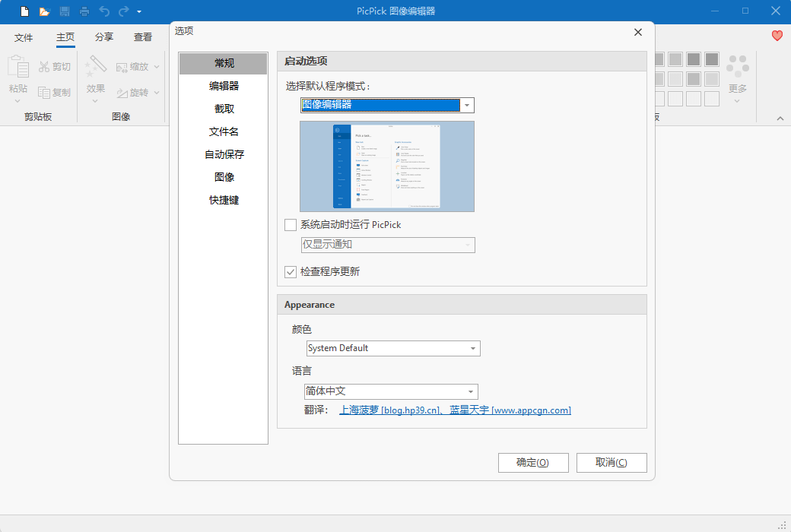Screen dimensions: 791x532
Task: Click the Resize (缩放) button
Action: [132, 67]
